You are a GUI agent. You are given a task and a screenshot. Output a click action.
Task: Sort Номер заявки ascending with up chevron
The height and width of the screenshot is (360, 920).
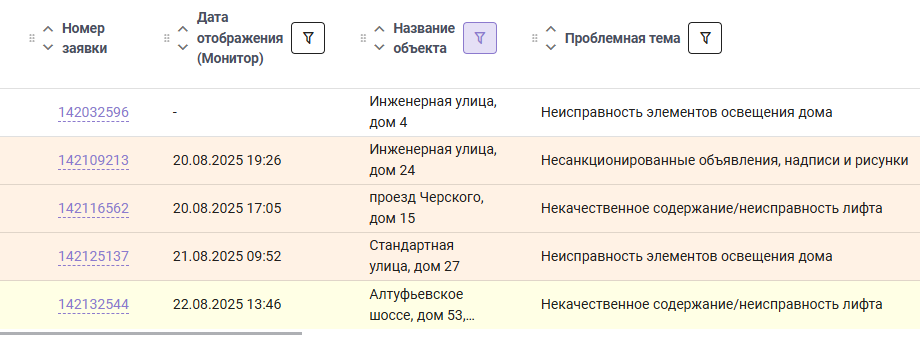coord(48,29)
